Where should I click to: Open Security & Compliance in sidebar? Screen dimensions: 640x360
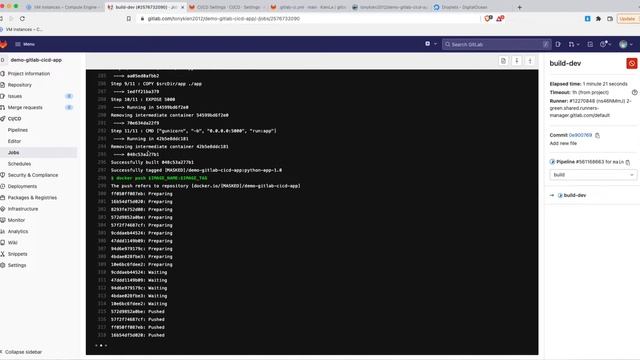[x=33, y=175]
